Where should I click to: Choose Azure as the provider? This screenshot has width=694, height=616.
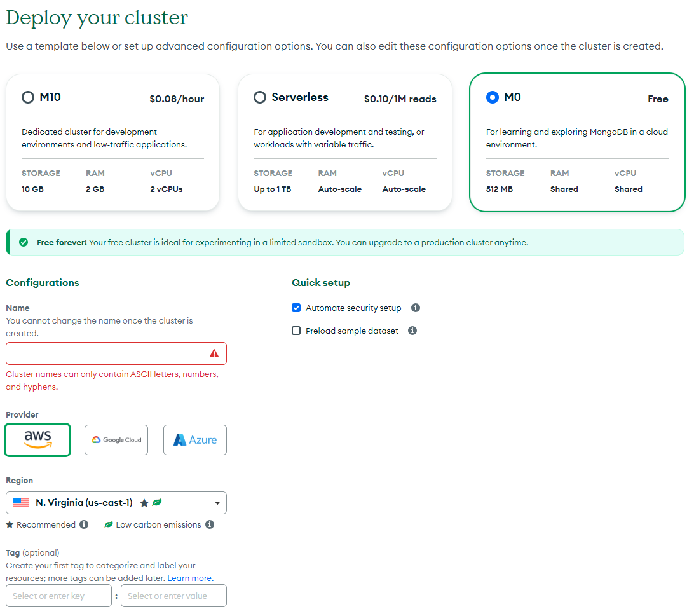coord(195,440)
